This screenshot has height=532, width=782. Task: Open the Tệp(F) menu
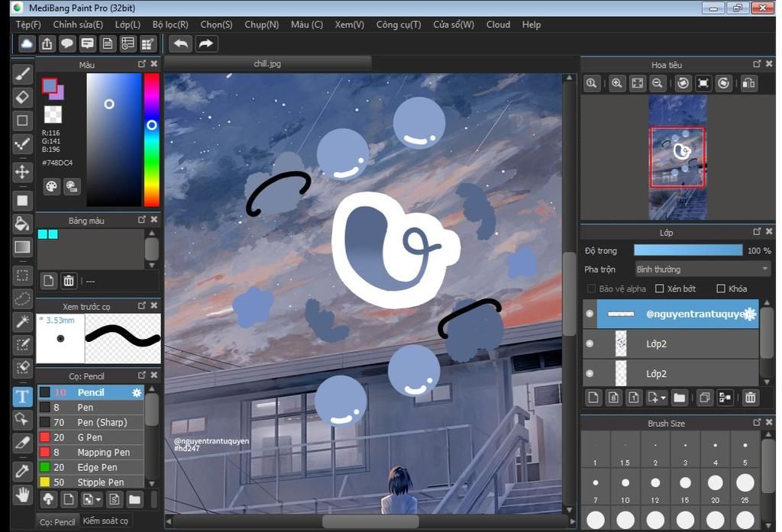(x=28, y=24)
